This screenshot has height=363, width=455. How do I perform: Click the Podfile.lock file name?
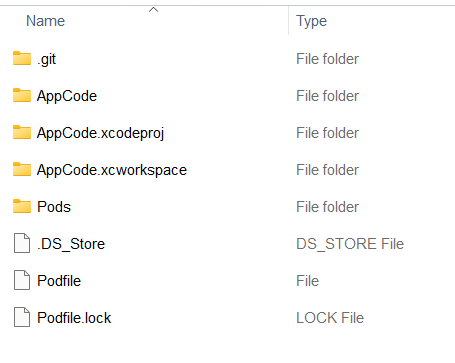pyautogui.click(x=74, y=318)
